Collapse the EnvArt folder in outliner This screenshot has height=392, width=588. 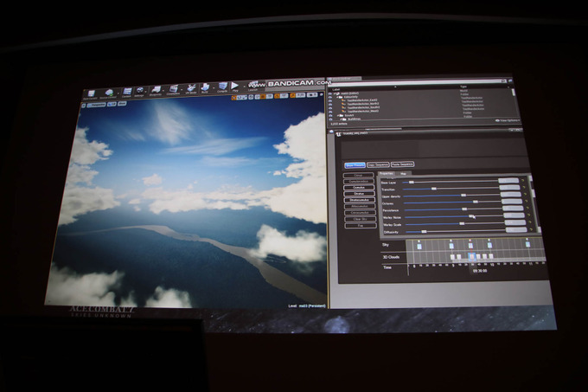(x=338, y=116)
